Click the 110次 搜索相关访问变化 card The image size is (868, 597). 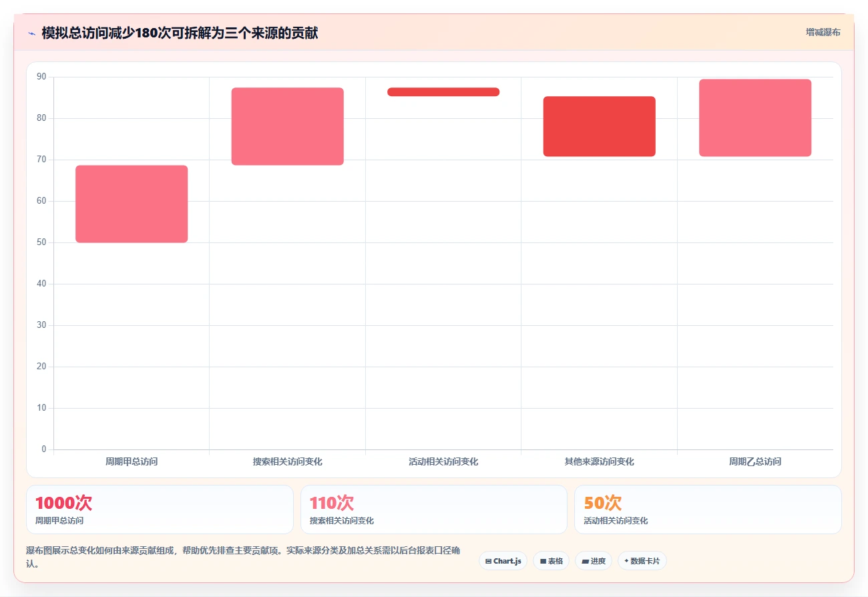(434, 510)
